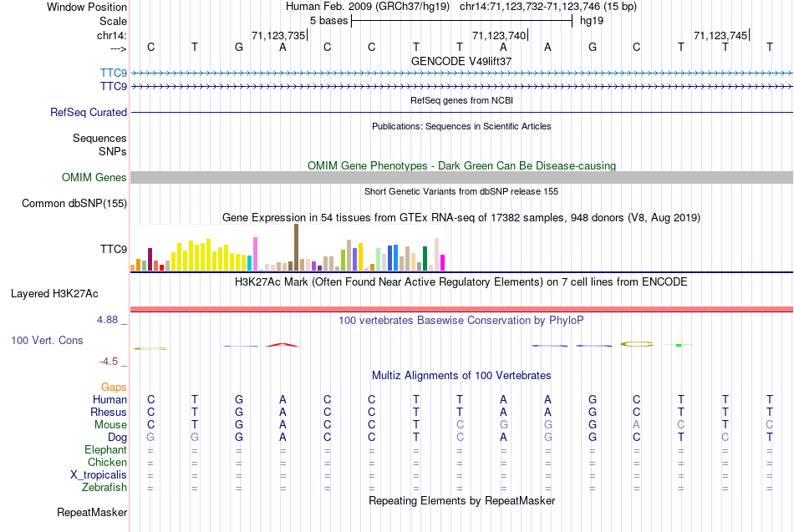Click the dark green bar in GTEx chart
This screenshot has width=794, height=532.
(x=425, y=259)
